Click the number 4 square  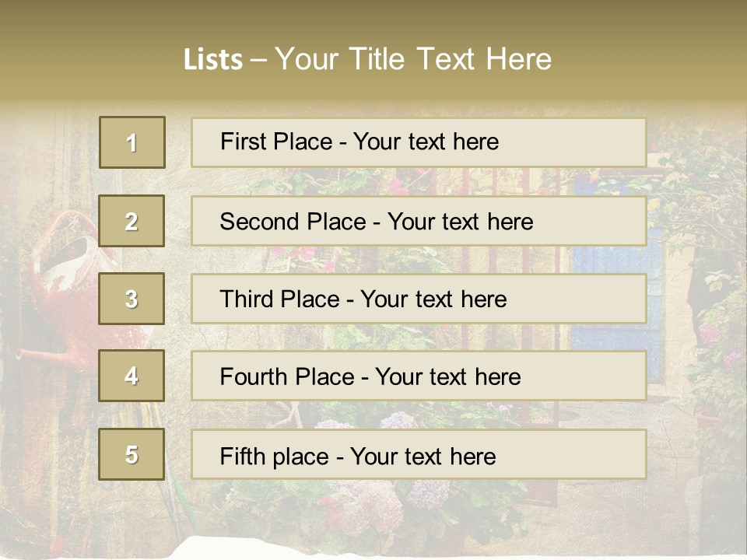tap(132, 376)
